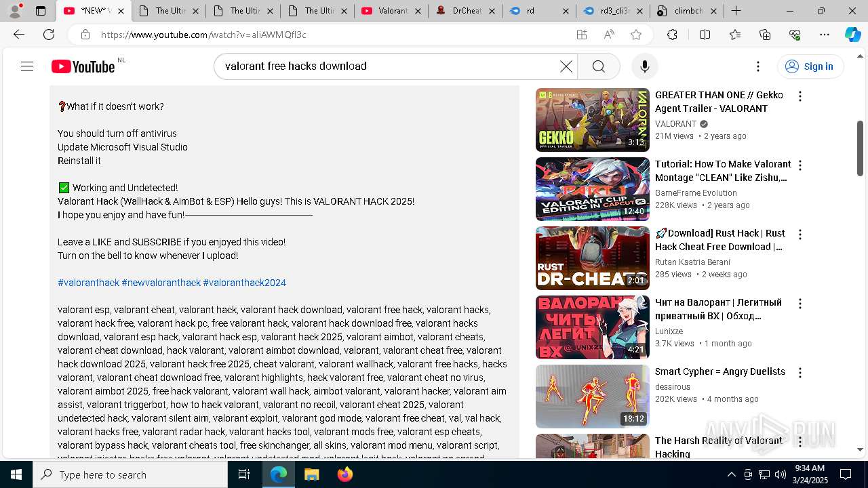
Task: Visit the dessirous channel
Action: click(x=673, y=387)
